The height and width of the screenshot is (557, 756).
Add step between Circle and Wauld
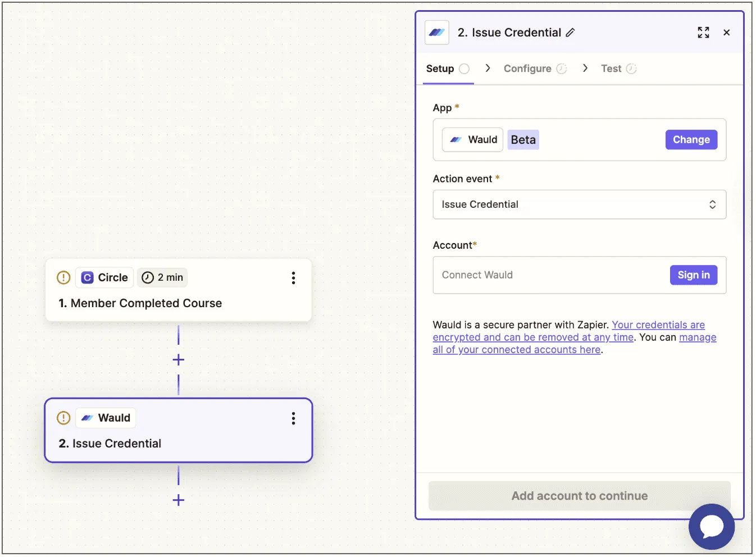(179, 359)
